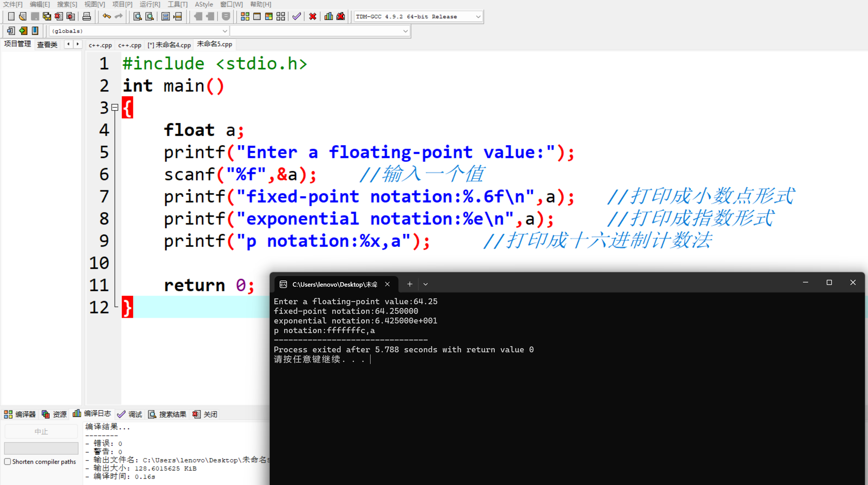Image resolution: width=868 pixels, height=485 pixels.
Task: Click the Print toolbar icon
Action: tap(87, 16)
